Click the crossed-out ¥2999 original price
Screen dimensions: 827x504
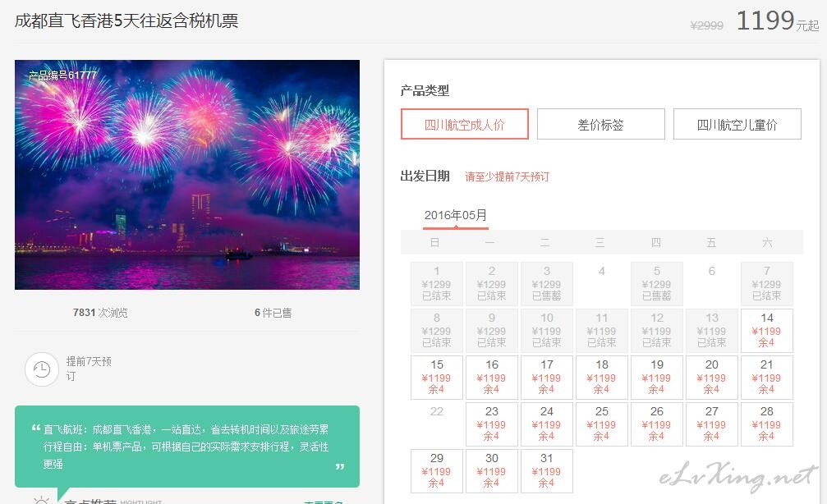click(x=707, y=25)
